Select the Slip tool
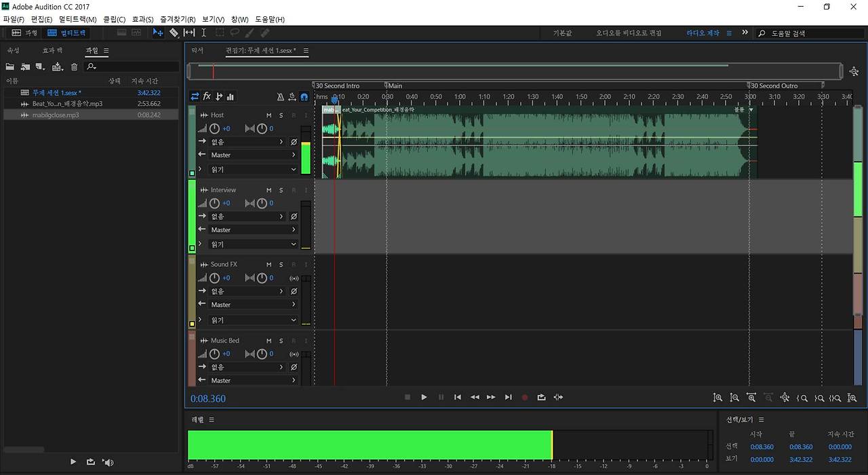 pyautogui.click(x=189, y=33)
